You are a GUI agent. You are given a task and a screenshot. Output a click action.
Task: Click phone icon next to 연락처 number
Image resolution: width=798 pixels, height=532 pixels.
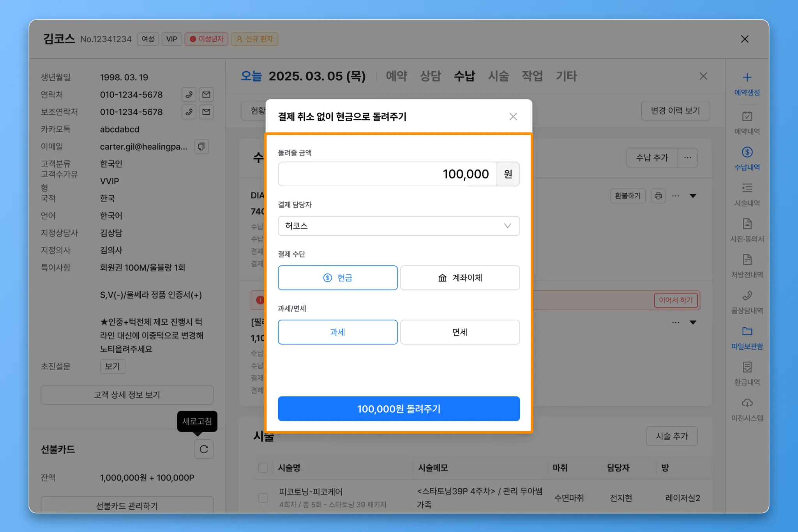tap(189, 95)
